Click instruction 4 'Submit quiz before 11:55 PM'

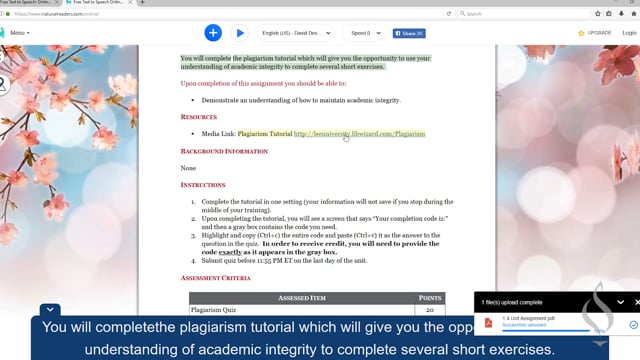284,260
